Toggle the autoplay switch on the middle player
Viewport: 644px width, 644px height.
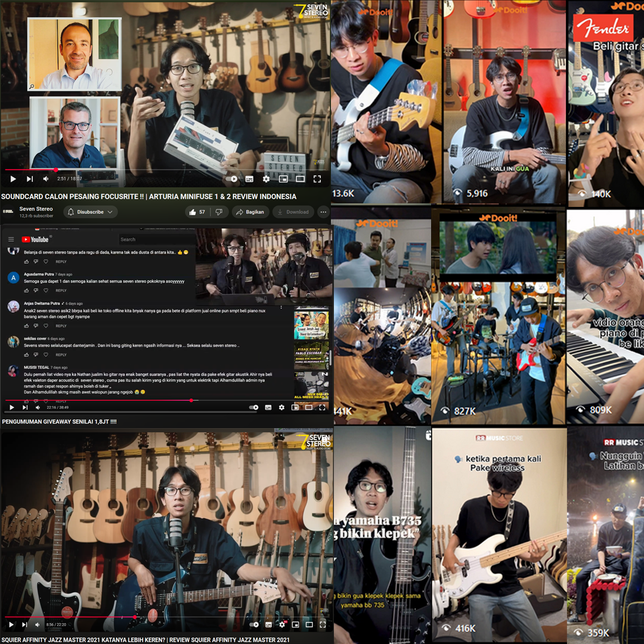coord(253,407)
